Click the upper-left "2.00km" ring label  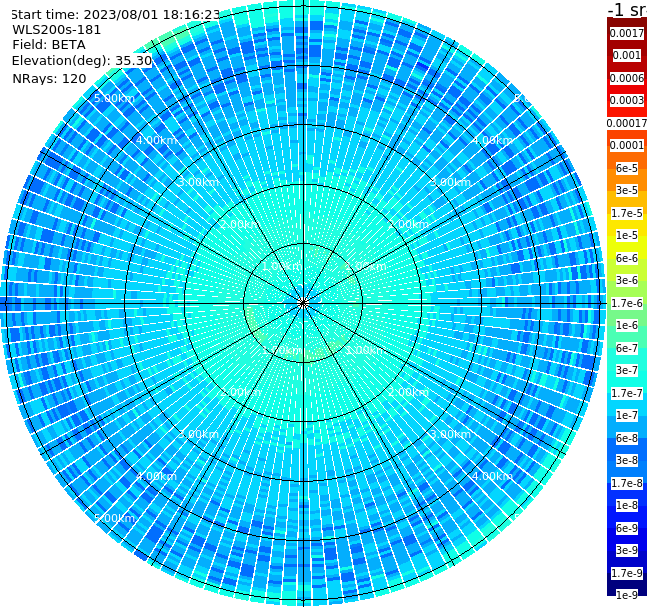point(240,224)
